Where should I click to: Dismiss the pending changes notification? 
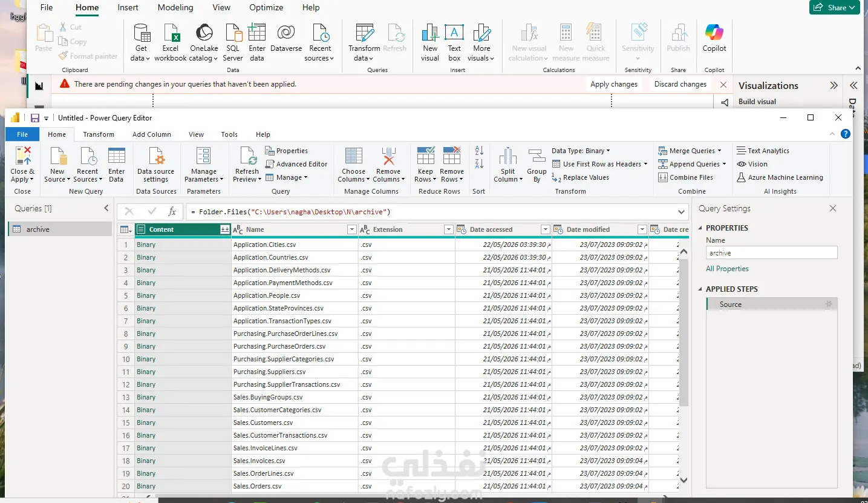723,85
